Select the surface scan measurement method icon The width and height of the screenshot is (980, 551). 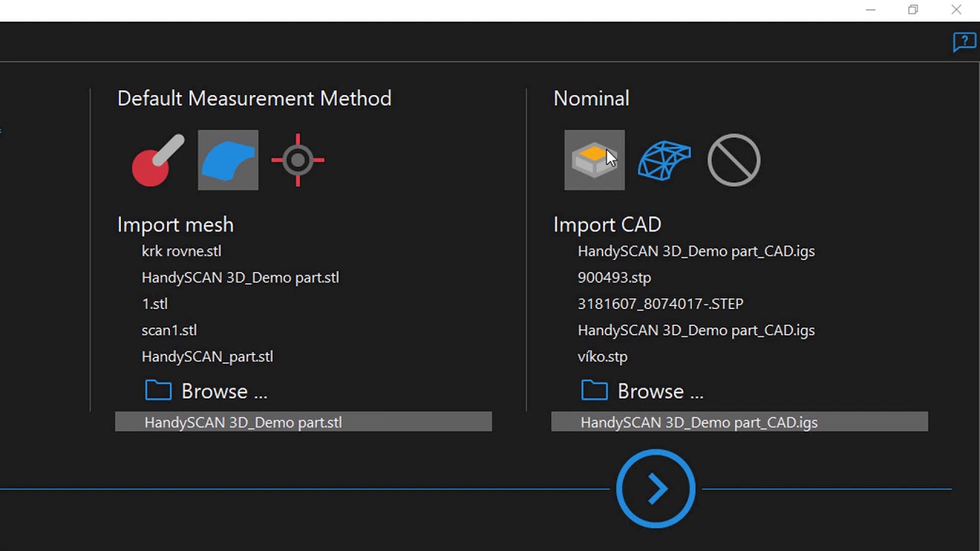[227, 160]
